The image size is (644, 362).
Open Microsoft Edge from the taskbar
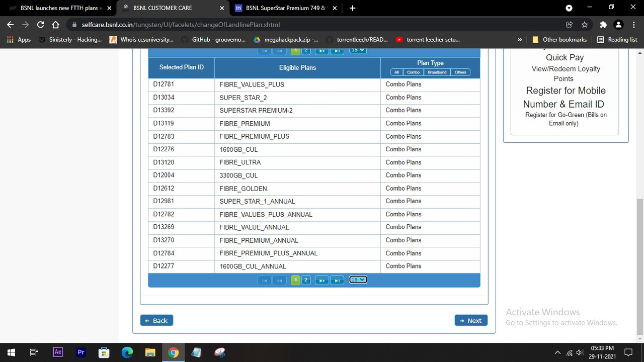point(127,352)
